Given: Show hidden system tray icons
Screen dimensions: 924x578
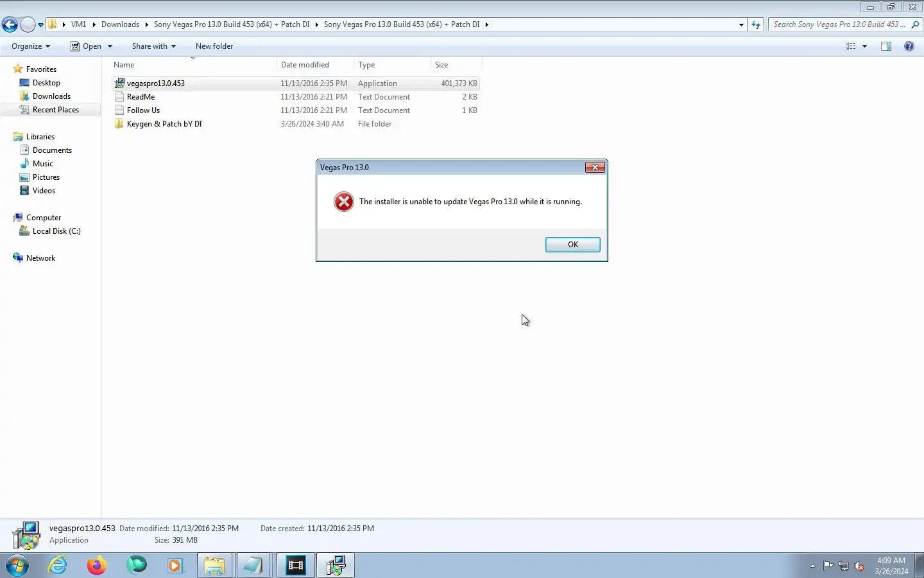Looking at the screenshot, I should coord(812,566).
